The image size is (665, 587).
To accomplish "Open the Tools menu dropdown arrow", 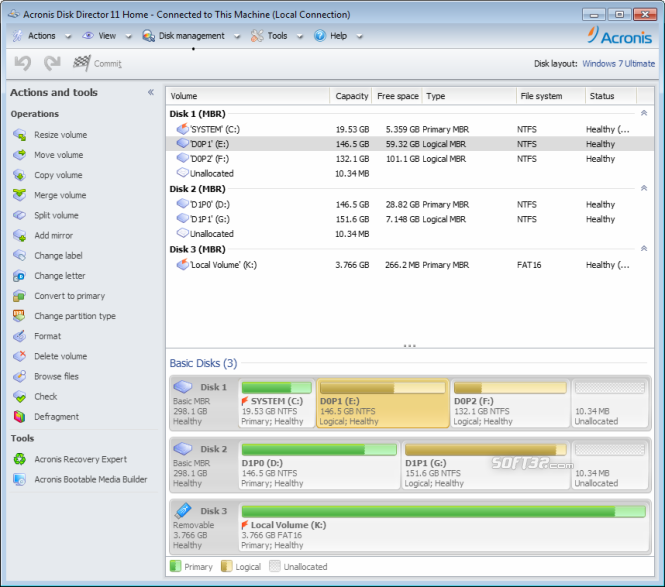I will 300,36.
